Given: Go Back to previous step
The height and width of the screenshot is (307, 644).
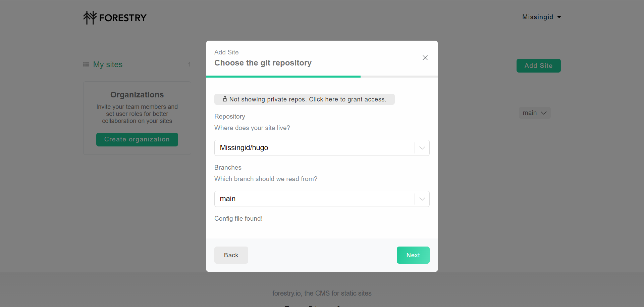Looking at the screenshot, I should (x=231, y=255).
